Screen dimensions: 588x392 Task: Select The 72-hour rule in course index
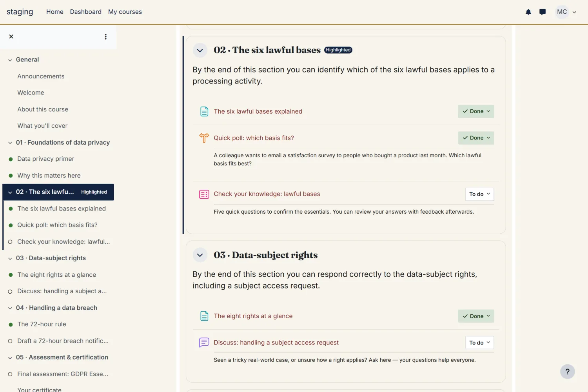pyautogui.click(x=42, y=324)
